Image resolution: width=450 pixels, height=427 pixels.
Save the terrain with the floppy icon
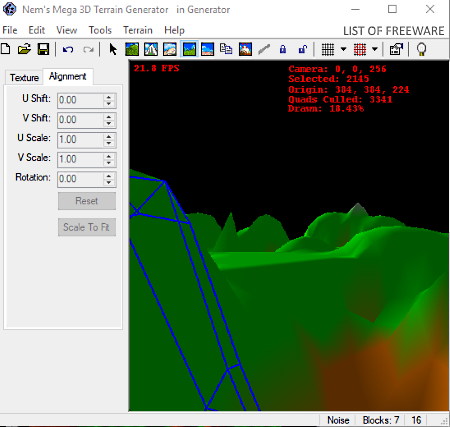tap(43, 49)
